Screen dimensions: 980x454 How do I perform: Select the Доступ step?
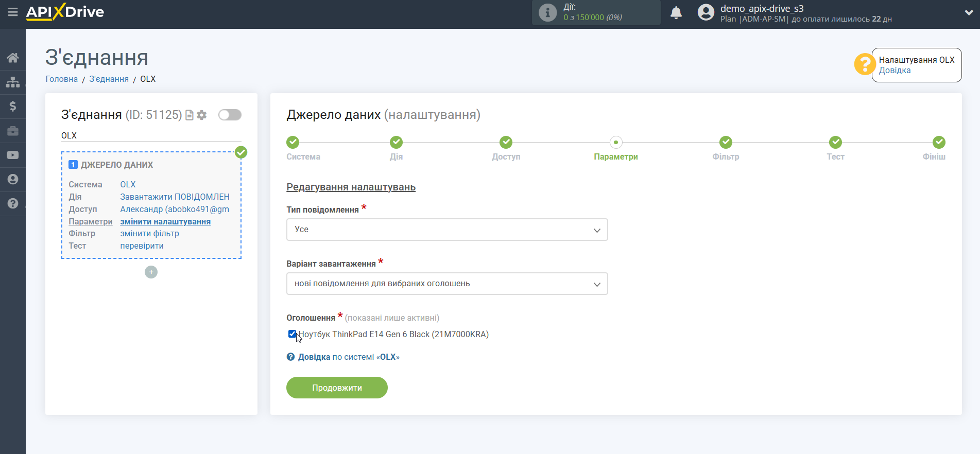pyautogui.click(x=506, y=142)
